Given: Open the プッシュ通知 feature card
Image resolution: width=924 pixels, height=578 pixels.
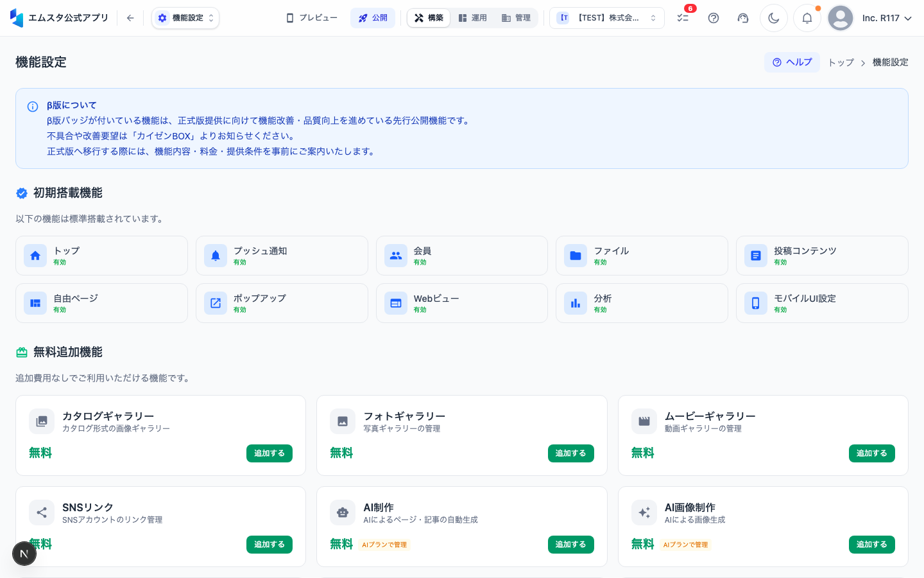Looking at the screenshot, I should pos(282,256).
